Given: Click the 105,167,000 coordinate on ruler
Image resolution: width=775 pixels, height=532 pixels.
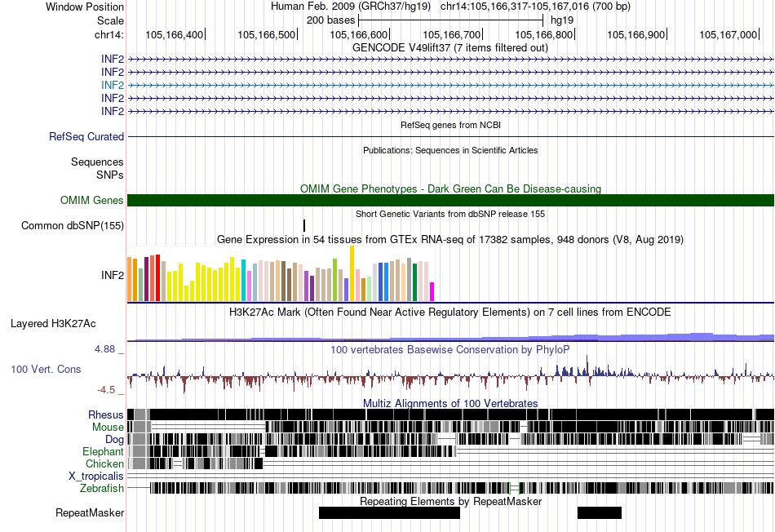Looking at the screenshot, I should tap(728, 34).
